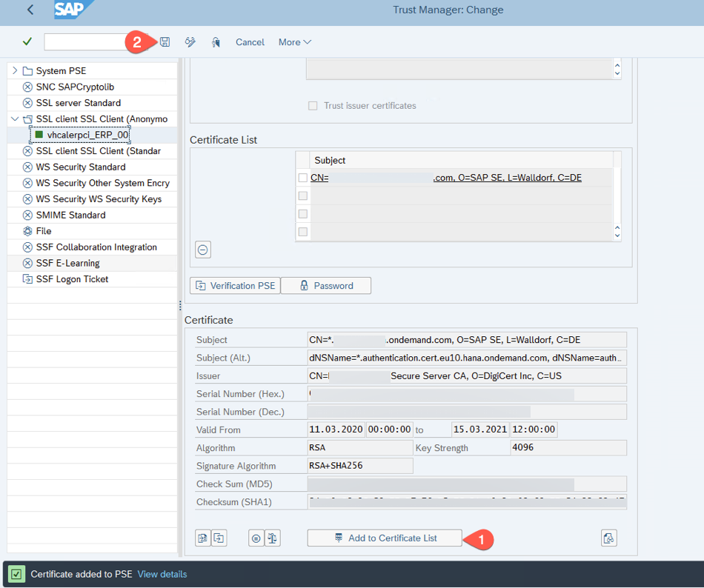This screenshot has height=588, width=704.
Task: Open the View details link
Action: point(162,574)
